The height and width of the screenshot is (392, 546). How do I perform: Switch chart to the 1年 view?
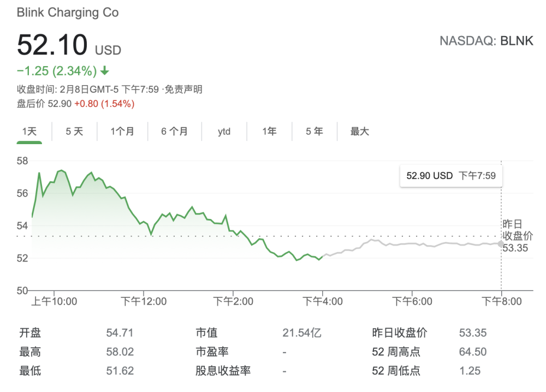click(x=269, y=132)
